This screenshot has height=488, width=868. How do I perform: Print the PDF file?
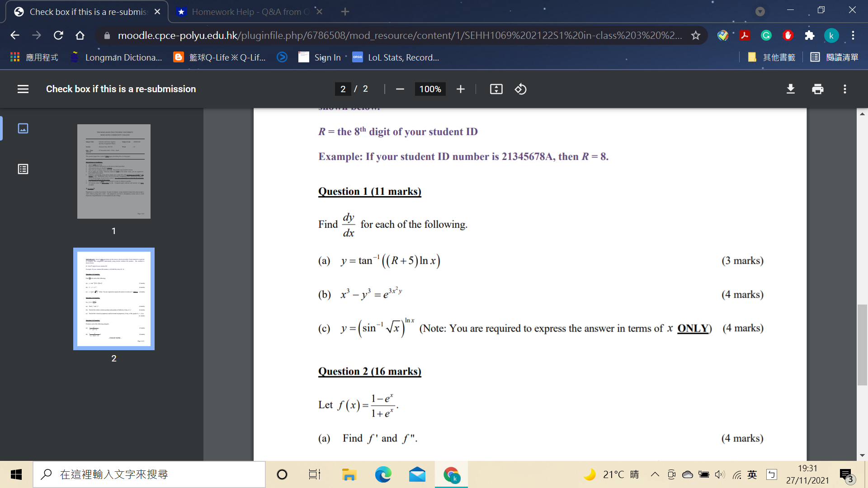click(x=817, y=89)
